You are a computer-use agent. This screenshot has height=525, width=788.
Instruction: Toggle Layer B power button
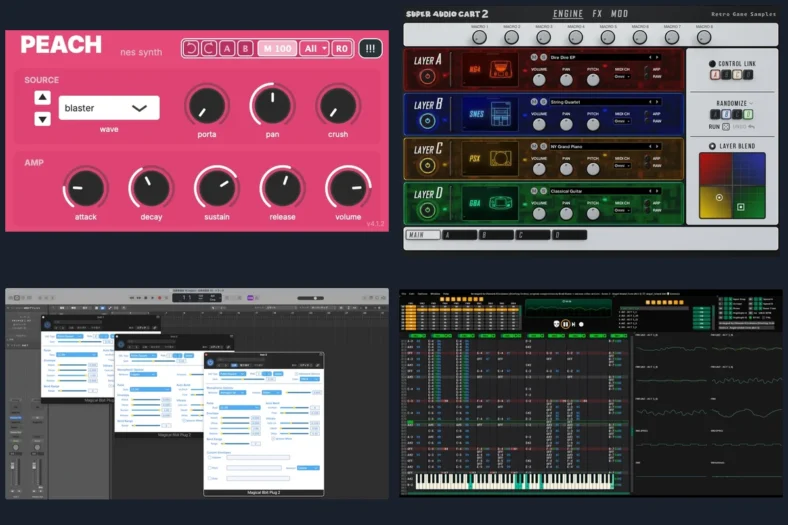tap(427, 121)
